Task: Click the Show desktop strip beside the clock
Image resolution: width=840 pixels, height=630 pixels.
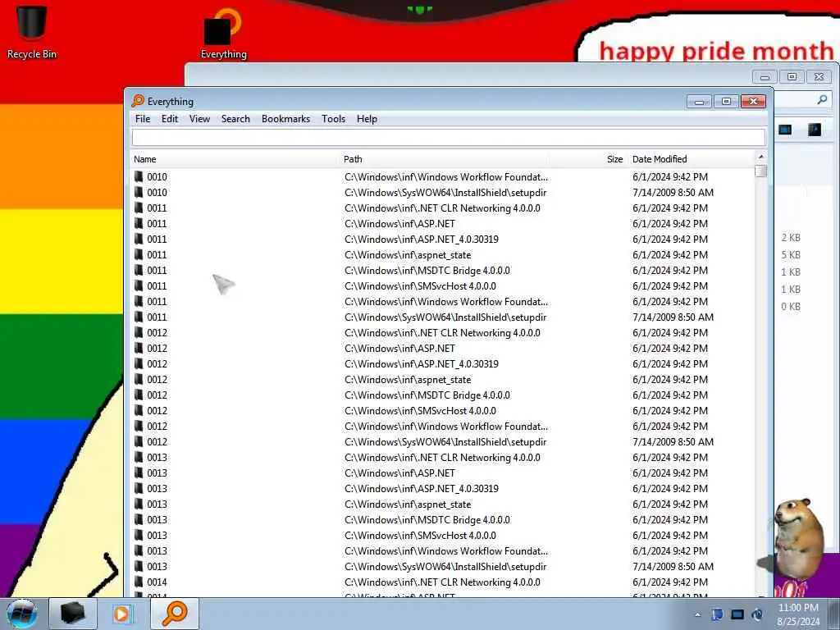Action: [833, 614]
